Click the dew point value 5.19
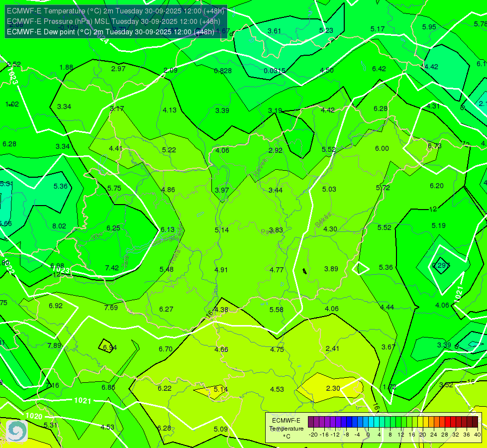The height and width of the screenshot is (448, 487). (439, 225)
